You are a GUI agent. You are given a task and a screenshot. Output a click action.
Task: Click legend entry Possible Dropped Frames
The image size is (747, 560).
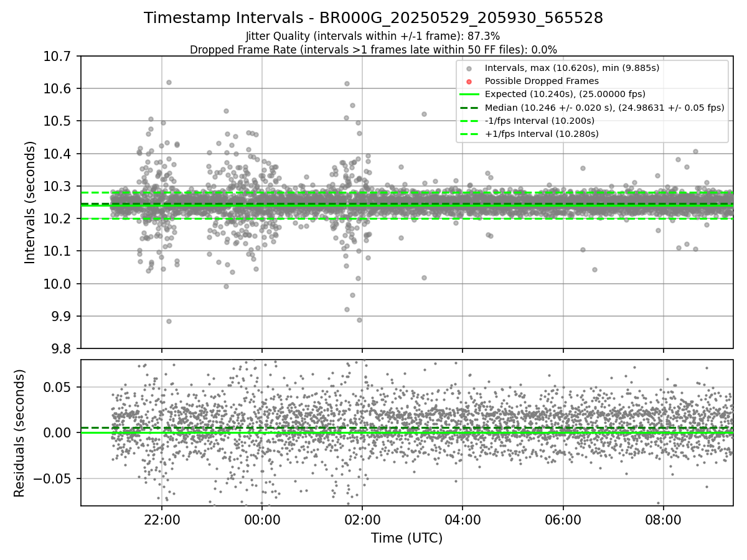coord(542,81)
